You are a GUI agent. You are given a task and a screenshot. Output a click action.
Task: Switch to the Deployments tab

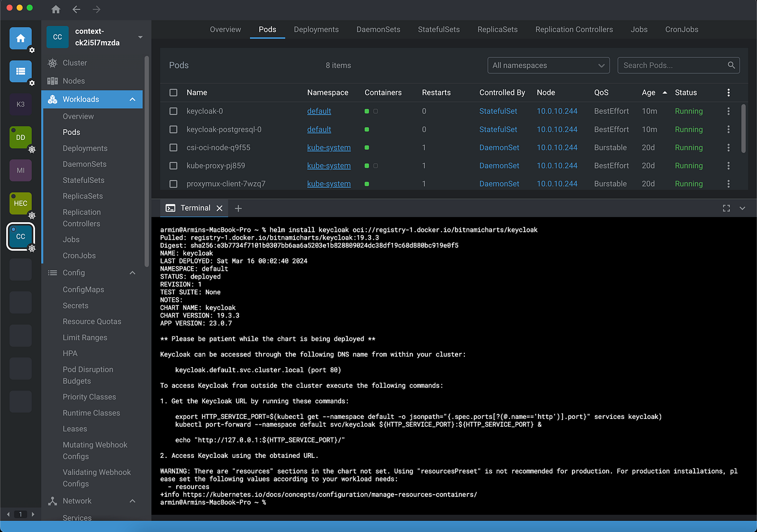pos(316,30)
